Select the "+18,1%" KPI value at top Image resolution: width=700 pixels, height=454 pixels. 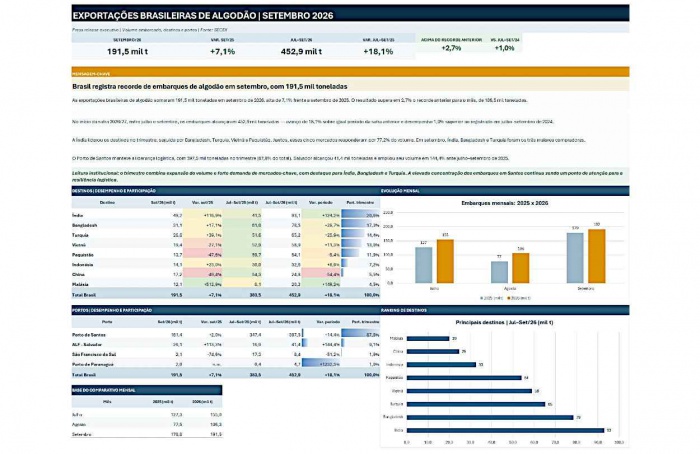[378, 52]
